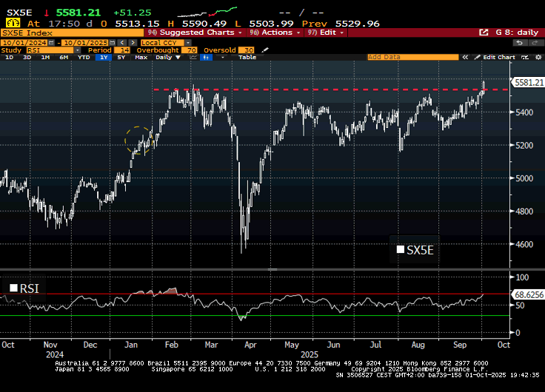The image size is (545, 392).
Task: Switch to the Table view
Action: click(247, 57)
